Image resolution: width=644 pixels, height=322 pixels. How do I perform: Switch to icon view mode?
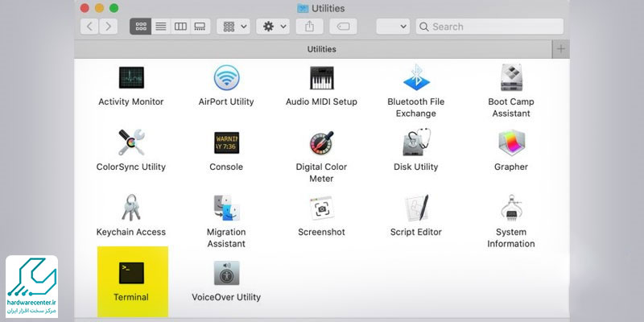140,27
